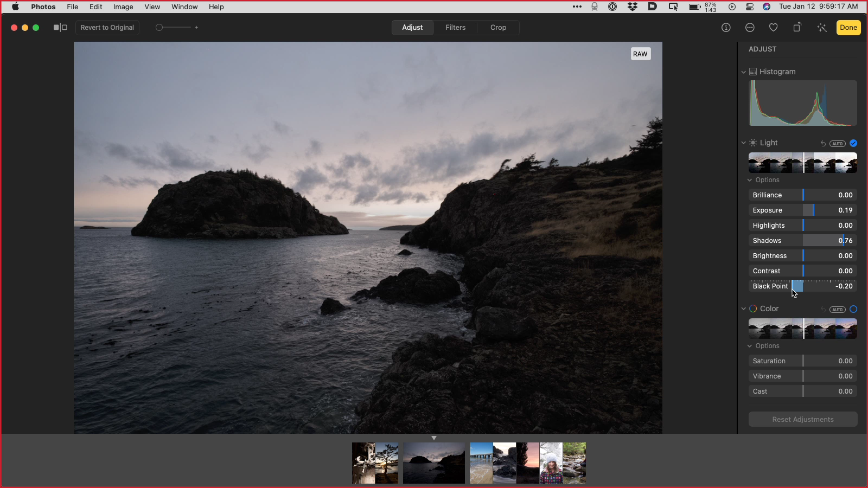
Task: Switch to the Filters tab
Action: [x=456, y=28]
